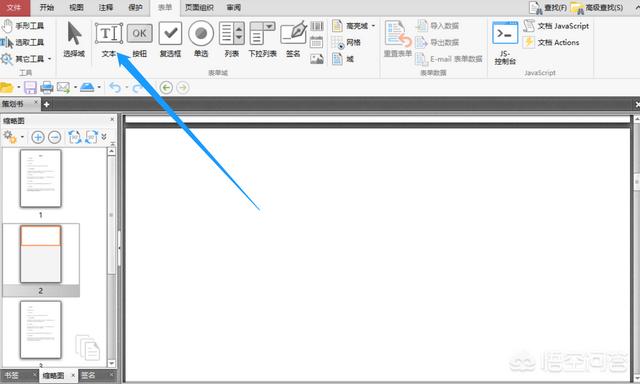Screen dimensions: 640x384
Task: Click the green back navigation arrow
Action: click(166, 87)
